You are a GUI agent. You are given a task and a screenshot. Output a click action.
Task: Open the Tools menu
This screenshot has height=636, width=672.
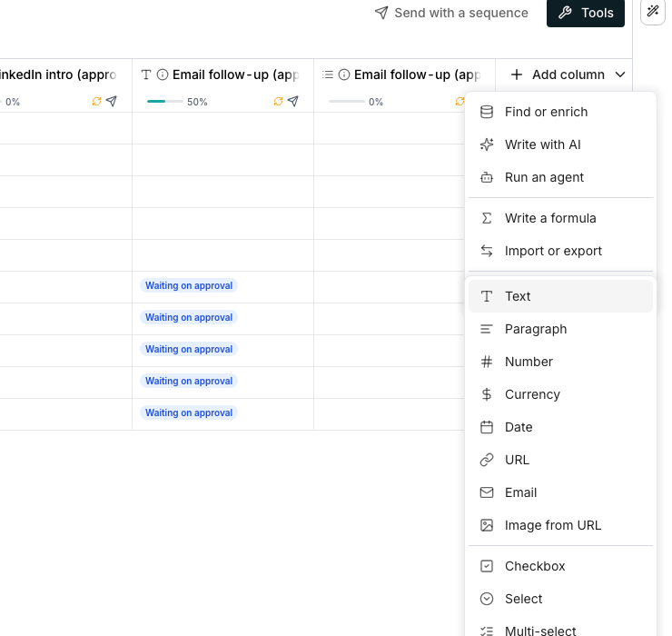[x=586, y=13]
